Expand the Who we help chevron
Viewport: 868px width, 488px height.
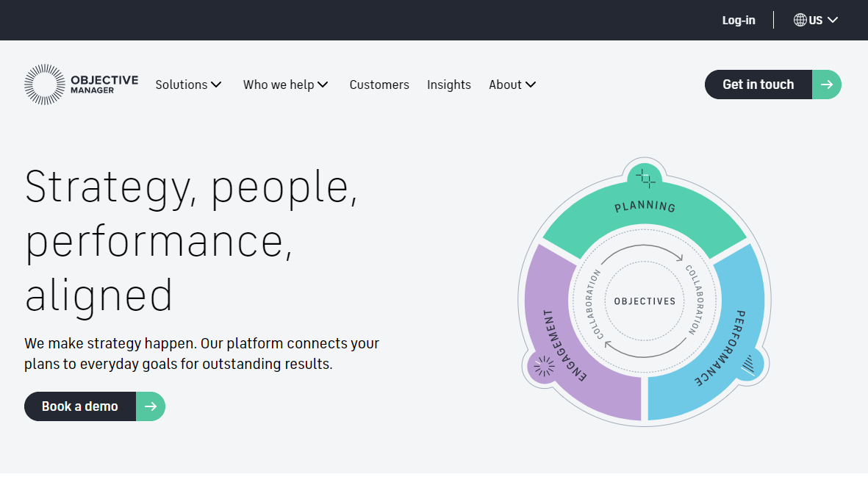[x=323, y=85]
